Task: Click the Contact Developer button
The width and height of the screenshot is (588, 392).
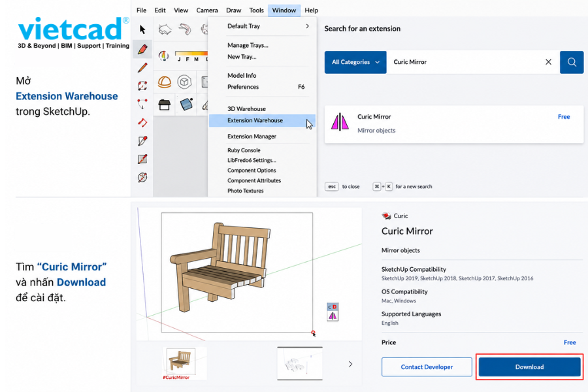Action: click(x=427, y=367)
